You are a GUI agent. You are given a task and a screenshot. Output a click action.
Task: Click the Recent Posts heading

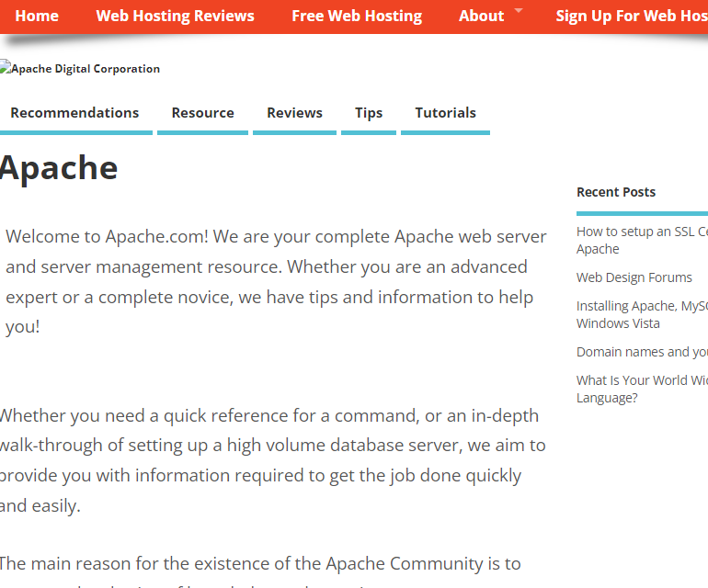[616, 192]
